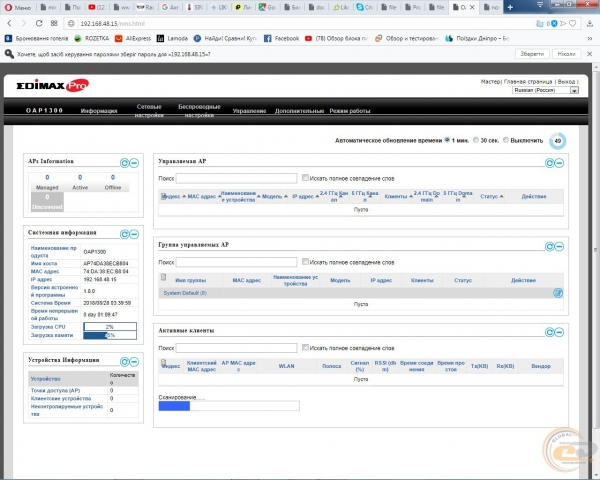This screenshot has width=600, height=480.
Task: Sort Управляемая AP by Модель
Action: pos(272,196)
